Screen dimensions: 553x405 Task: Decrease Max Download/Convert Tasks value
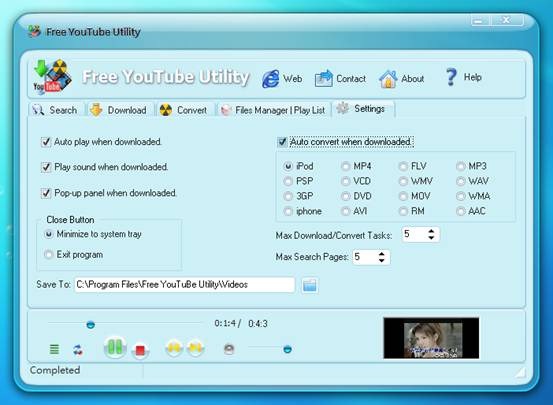coord(431,238)
